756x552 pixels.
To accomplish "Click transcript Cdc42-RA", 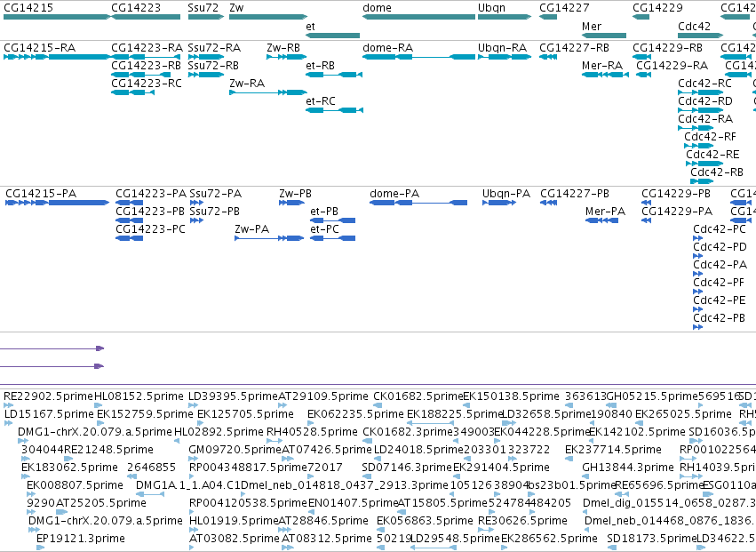I will point(696,128).
